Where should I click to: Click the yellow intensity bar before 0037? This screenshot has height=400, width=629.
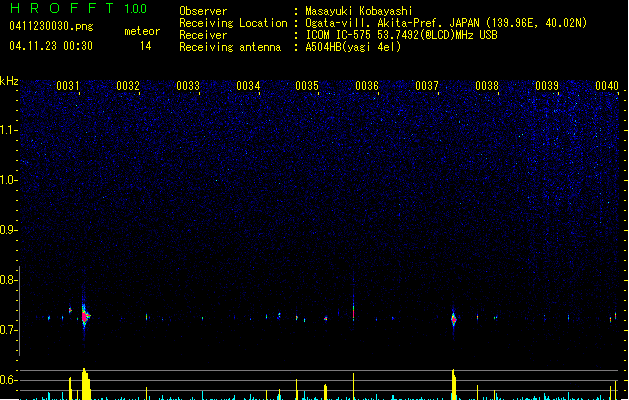pos(454,384)
